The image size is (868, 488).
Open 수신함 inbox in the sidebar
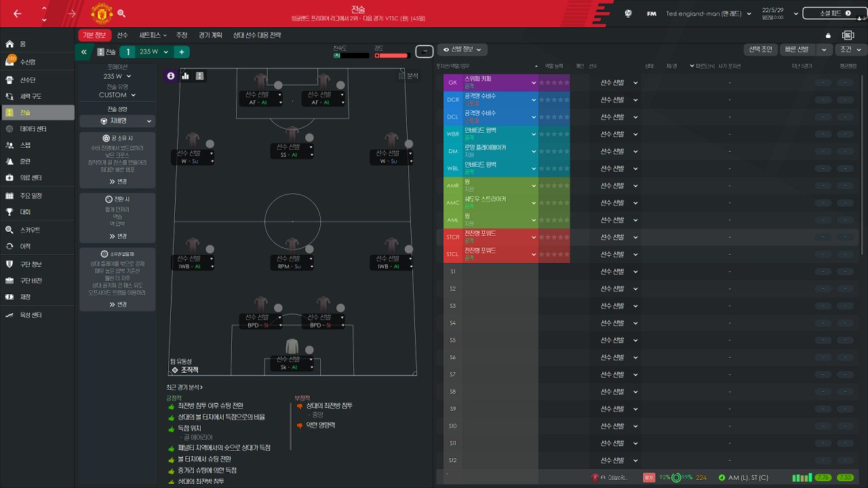coord(37,62)
